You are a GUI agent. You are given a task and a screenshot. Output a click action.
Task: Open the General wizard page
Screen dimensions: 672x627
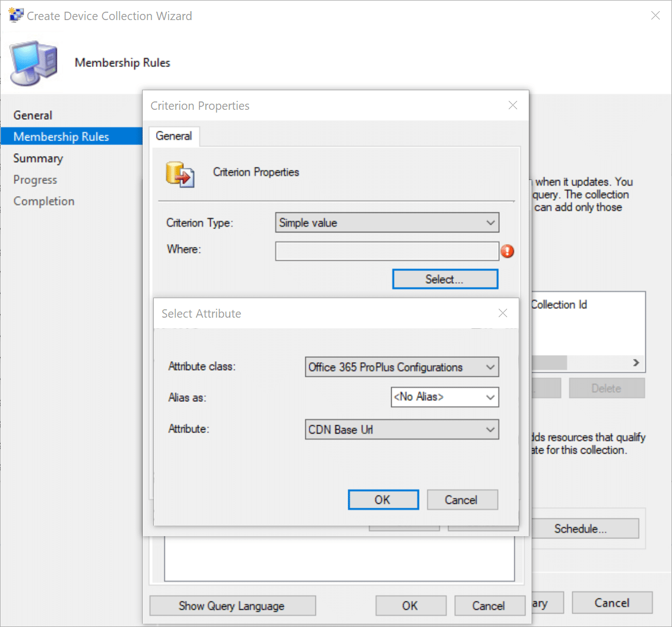33,115
